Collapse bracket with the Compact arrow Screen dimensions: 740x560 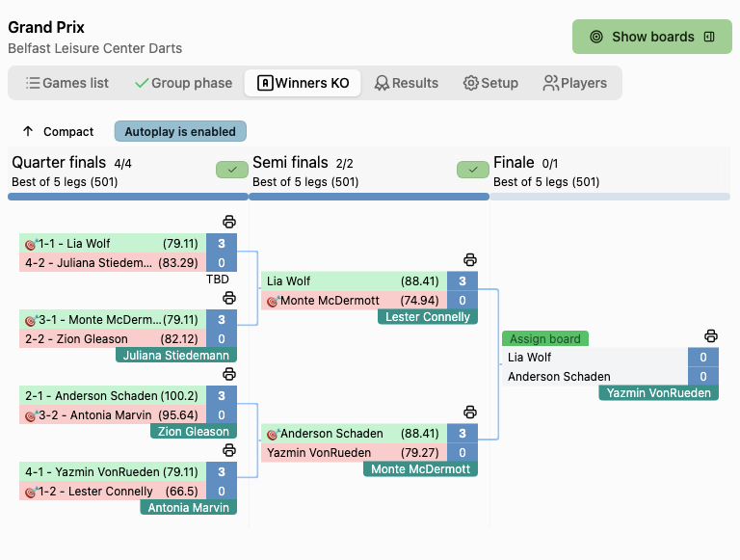28,131
